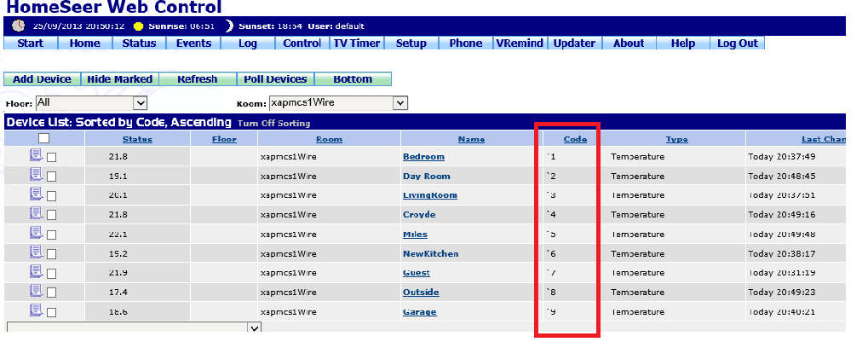
Task: Open the Setup menu tab
Action: coord(411,43)
